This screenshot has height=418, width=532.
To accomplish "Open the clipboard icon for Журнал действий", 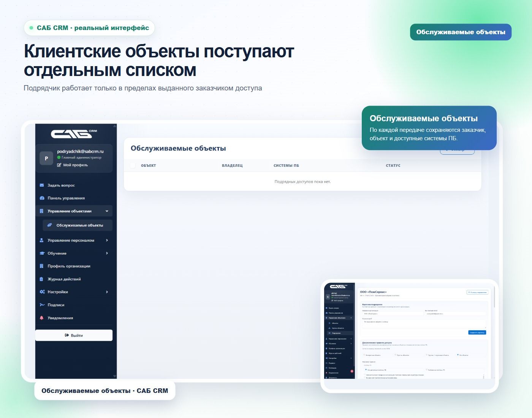I will click(x=42, y=279).
